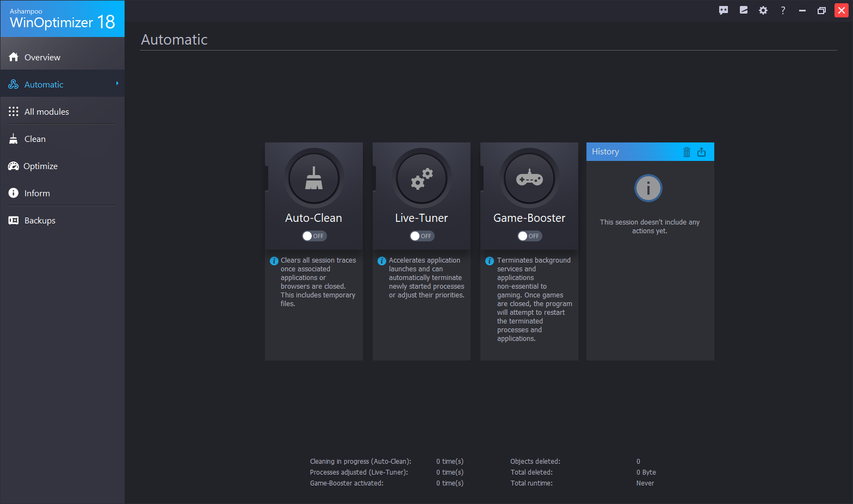This screenshot has height=504, width=853.
Task: Click the WinOptimizer 18 logo
Action: [63, 18]
